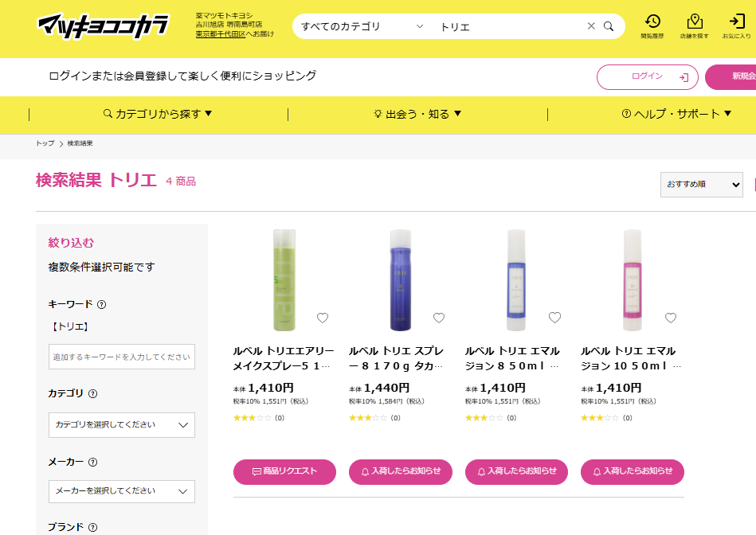Open ルベル トリエ エマルジョン8 50ml title
The width and height of the screenshot is (756, 535).
512,358
